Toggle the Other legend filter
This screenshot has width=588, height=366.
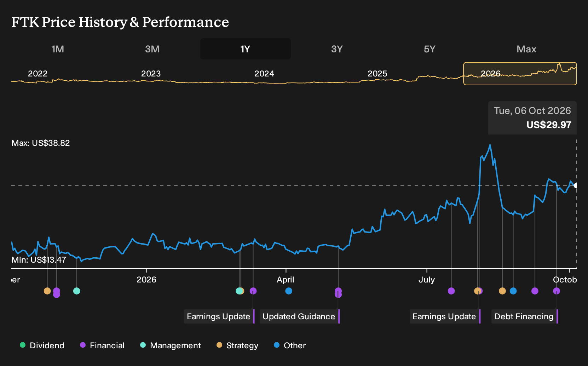click(x=290, y=345)
